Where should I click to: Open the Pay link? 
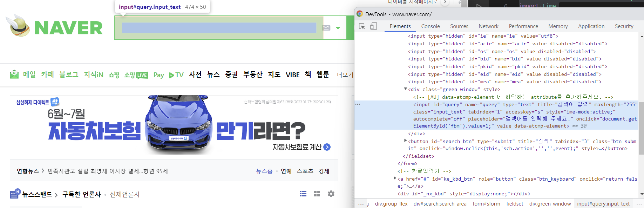pyautogui.click(x=159, y=75)
